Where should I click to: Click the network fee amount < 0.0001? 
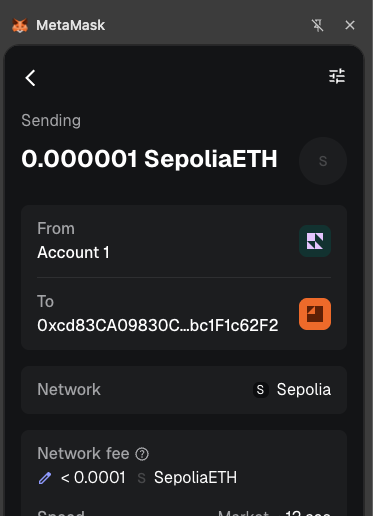93,478
